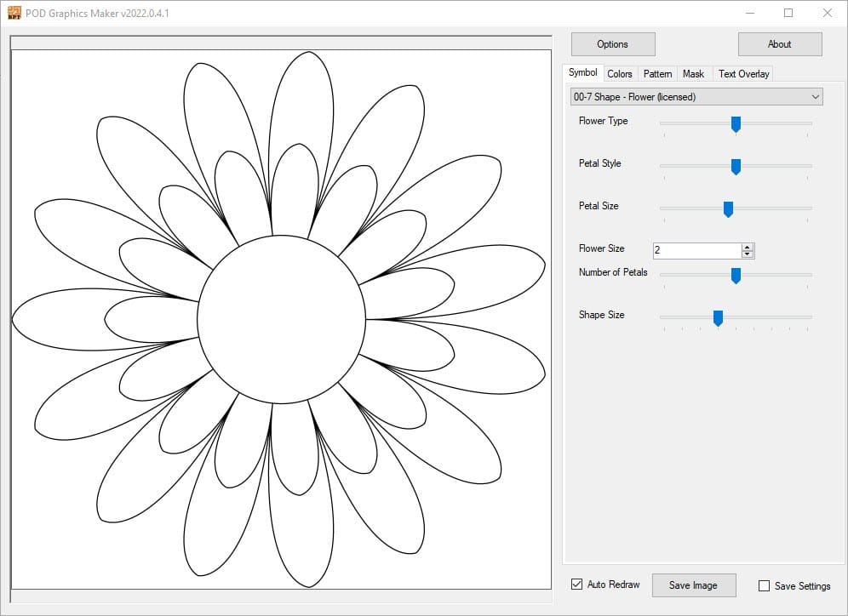The height and width of the screenshot is (616, 848).
Task: Decrease Flower Size with down arrow
Action: coord(748,254)
